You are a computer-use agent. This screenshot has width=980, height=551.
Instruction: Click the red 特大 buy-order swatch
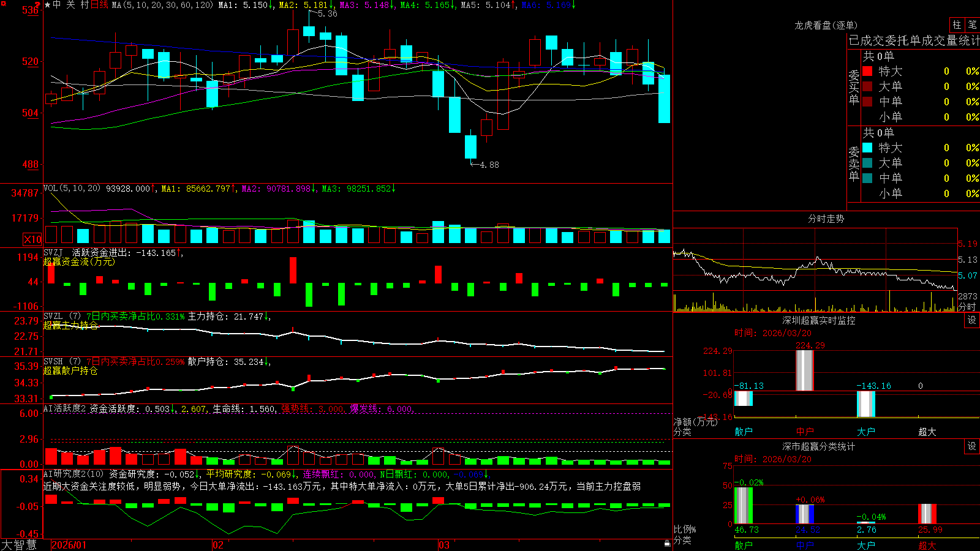click(867, 71)
